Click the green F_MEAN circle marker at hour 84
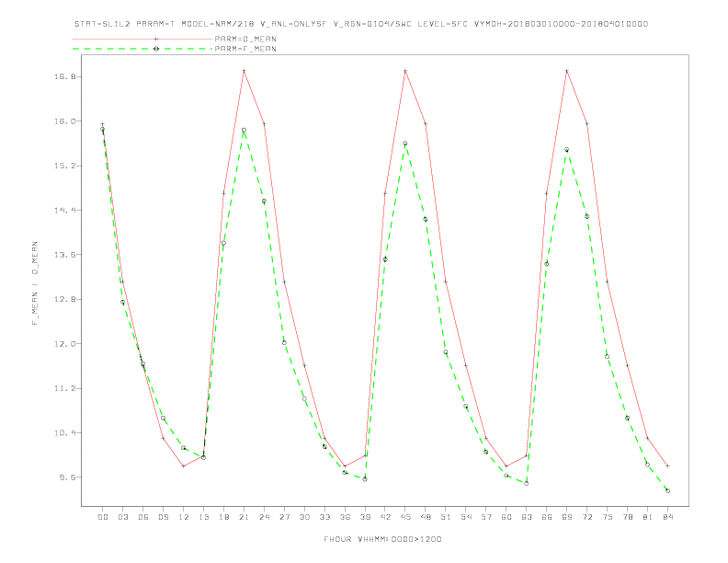The height and width of the screenshot is (563, 728). [x=667, y=491]
